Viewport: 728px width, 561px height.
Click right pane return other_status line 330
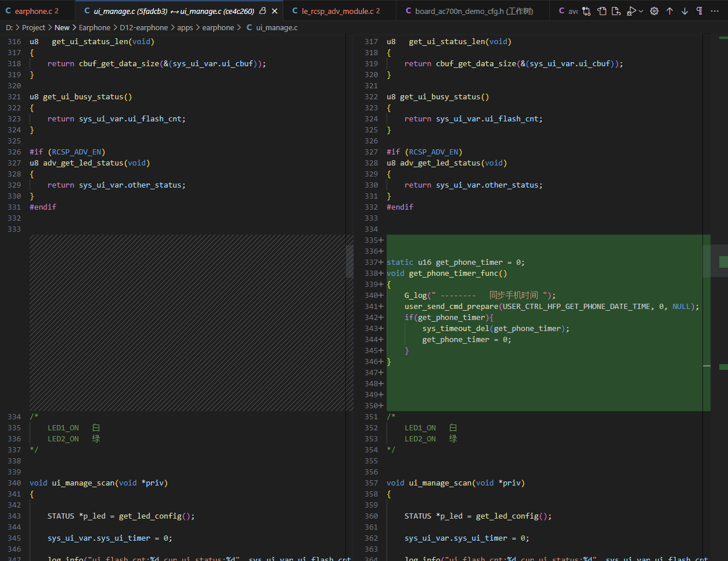pyautogui.click(x=474, y=185)
